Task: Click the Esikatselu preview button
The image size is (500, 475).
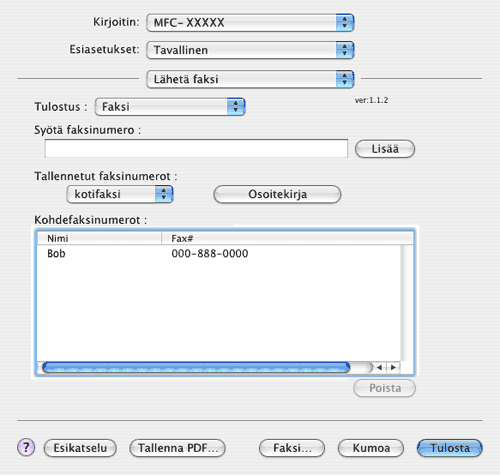Action: tap(80, 448)
